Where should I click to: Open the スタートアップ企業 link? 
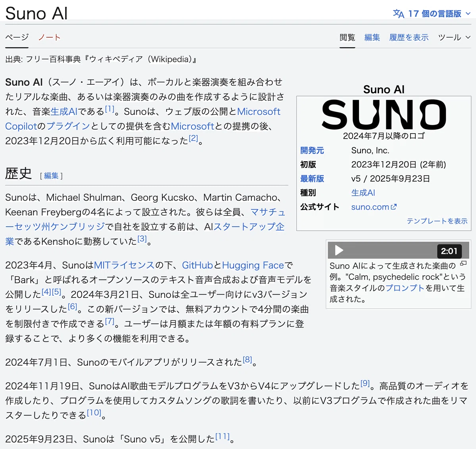(249, 227)
